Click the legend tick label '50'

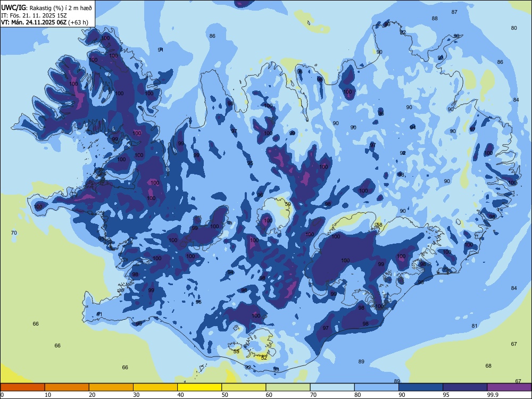click(225, 395)
